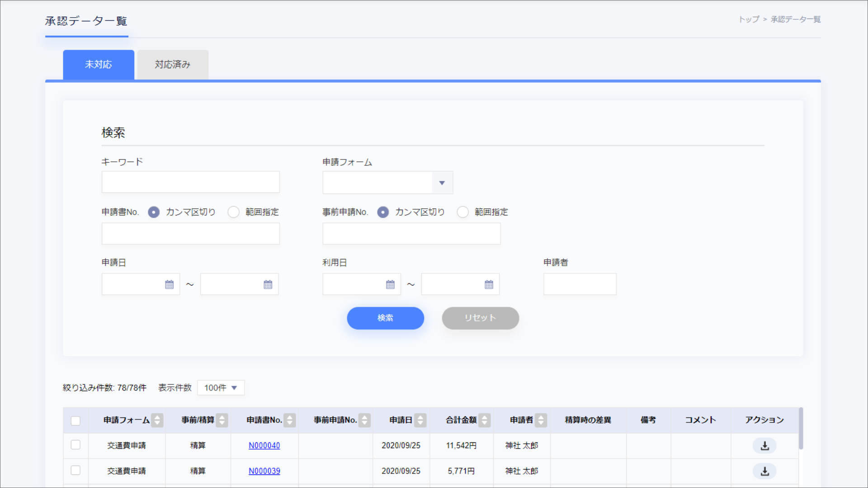Select the 未対応 tab

[x=99, y=65]
